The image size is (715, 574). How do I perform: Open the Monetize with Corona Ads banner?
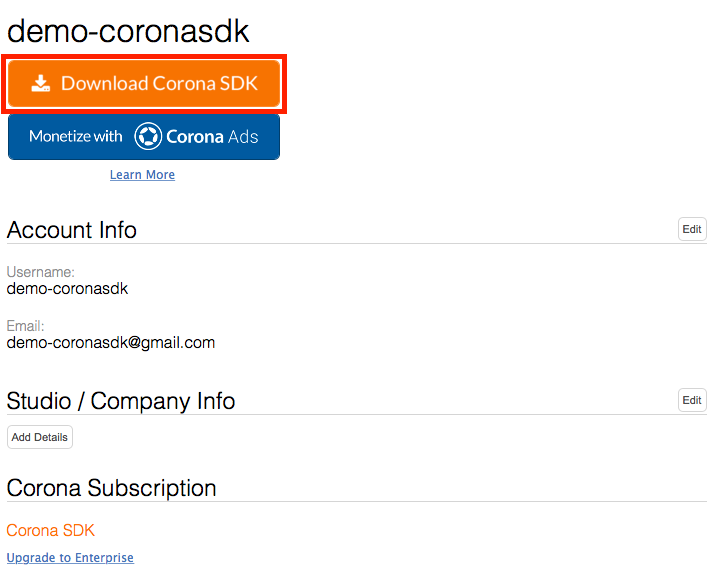[144, 137]
